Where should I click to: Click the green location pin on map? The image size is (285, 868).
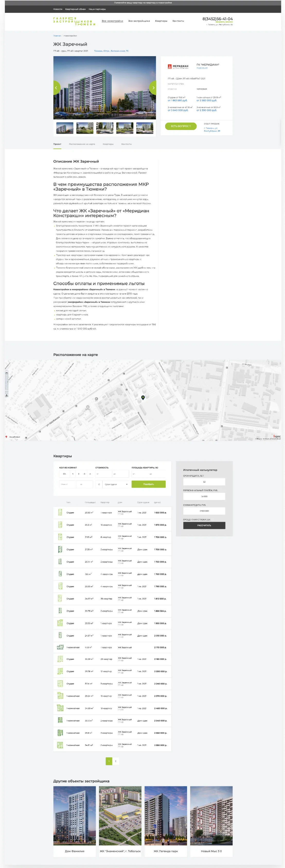point(143,397)
